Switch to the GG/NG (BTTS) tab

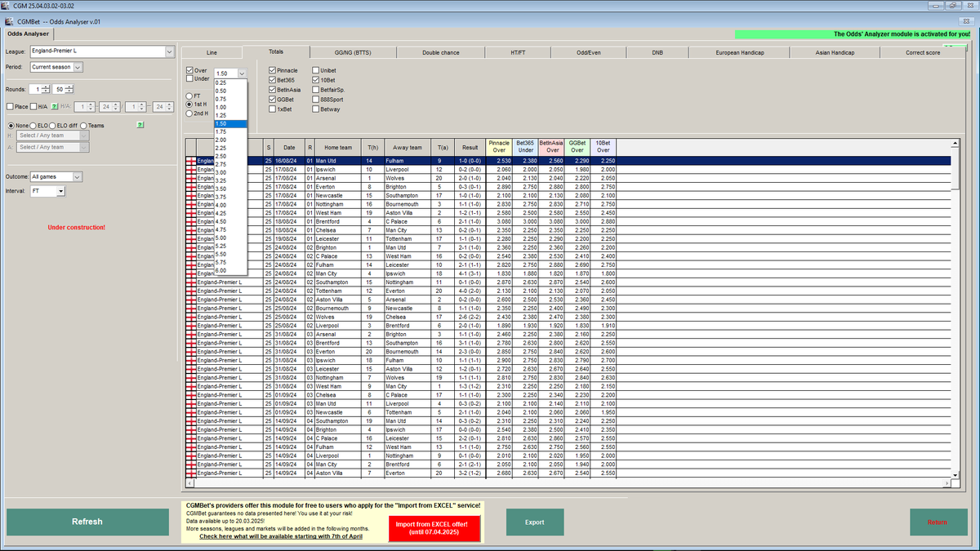(353, 52)
